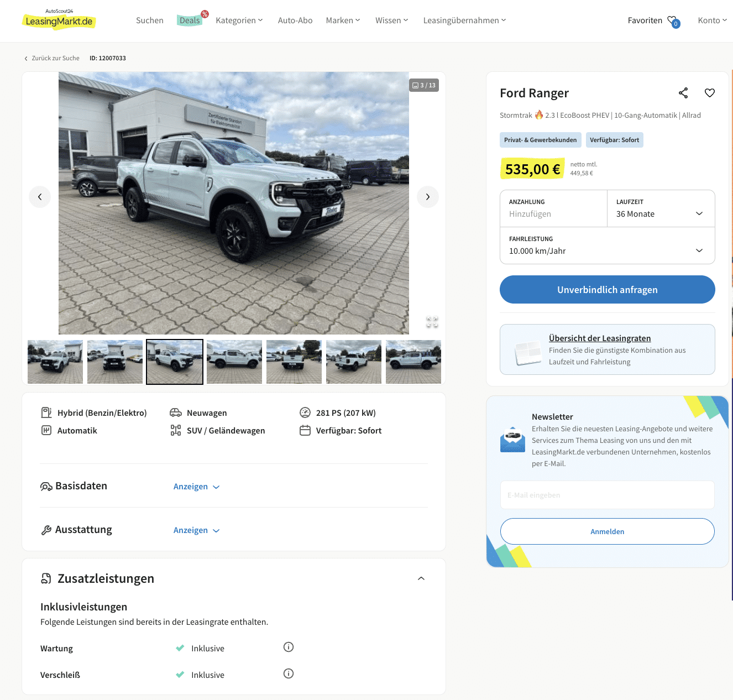Go to next photo with right arrow
733x700 pixels.
coord(428,197)
